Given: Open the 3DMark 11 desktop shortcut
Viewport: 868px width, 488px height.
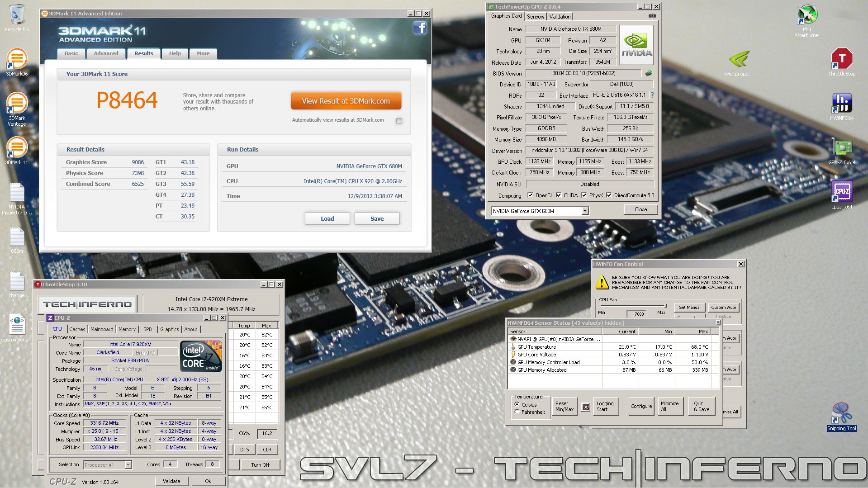Looking at the screenshot, I should click(17, 151).
